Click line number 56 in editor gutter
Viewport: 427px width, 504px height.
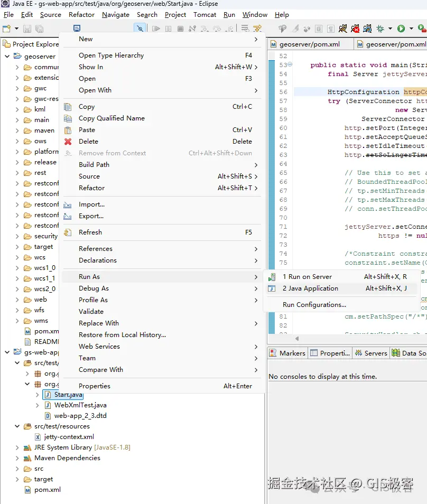[x=283, y=92]
